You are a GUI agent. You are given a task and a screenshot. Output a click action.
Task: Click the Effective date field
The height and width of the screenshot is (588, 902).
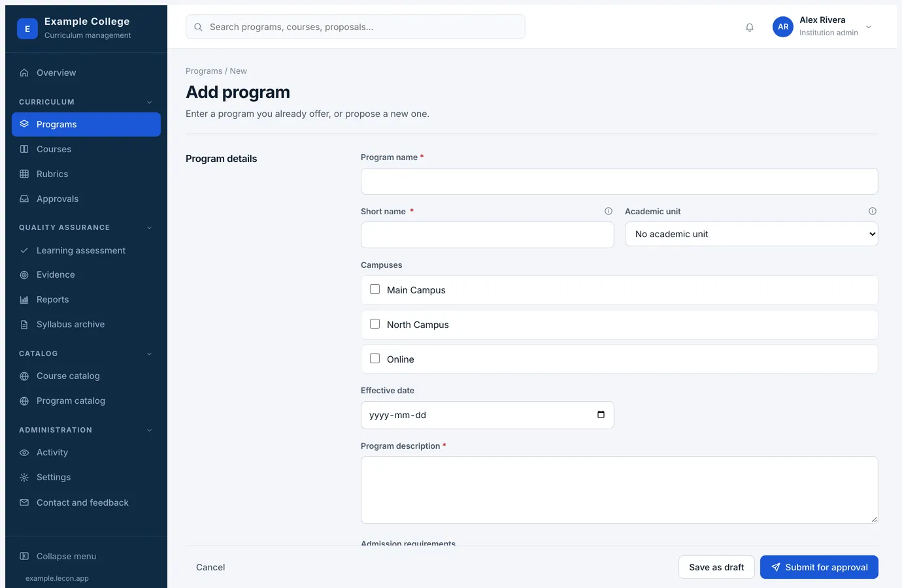click(487, 415)
